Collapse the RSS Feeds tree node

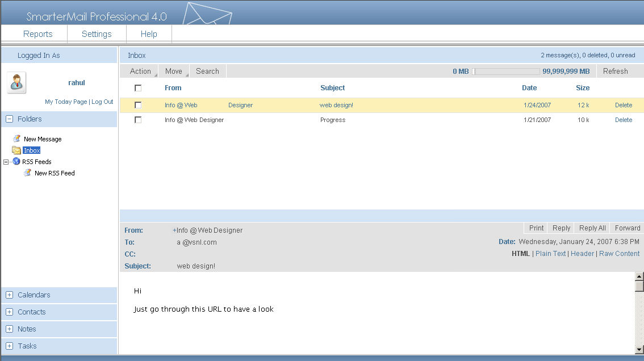click(x=5, y=161)
